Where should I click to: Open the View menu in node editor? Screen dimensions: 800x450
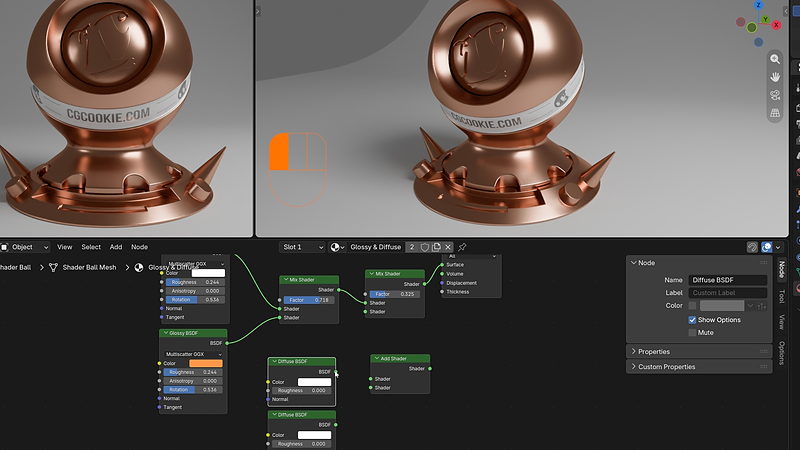coord(64,247)
